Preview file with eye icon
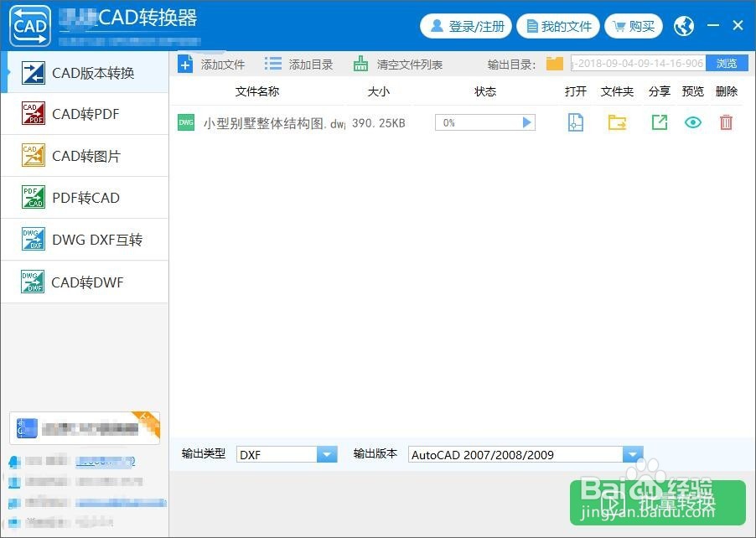Screen dimensions: 756x538 pyautogui.click(x=693, y=122)
